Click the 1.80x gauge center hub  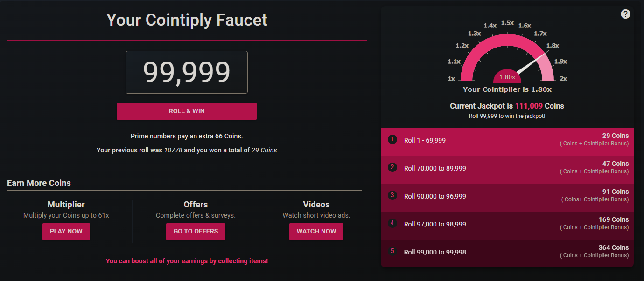[x=507, y=77]
